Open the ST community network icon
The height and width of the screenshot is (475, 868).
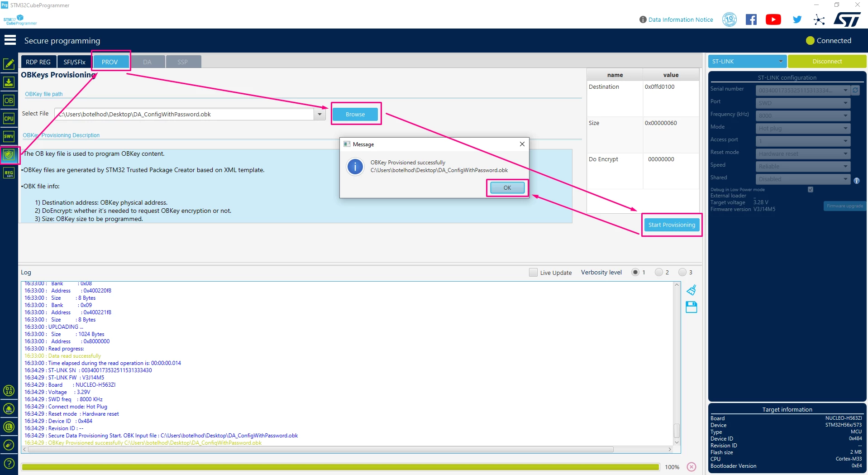pos(819,19)
